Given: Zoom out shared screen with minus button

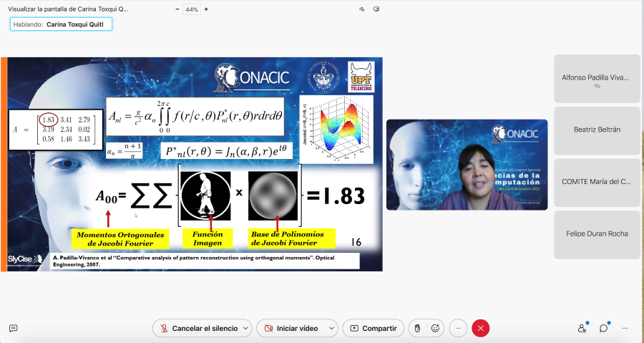Looking at the screenshot, I should click(177, 9).
